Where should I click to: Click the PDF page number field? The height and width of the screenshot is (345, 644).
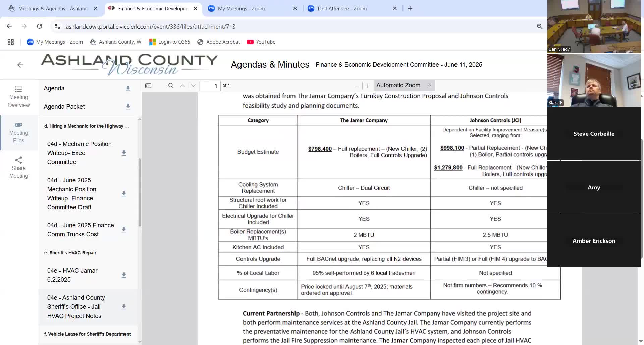pyautogui.click(x=210, y=86)
